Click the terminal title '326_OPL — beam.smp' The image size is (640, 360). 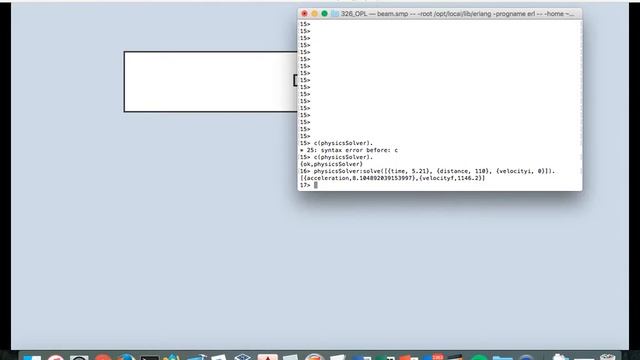pos(374,14)
